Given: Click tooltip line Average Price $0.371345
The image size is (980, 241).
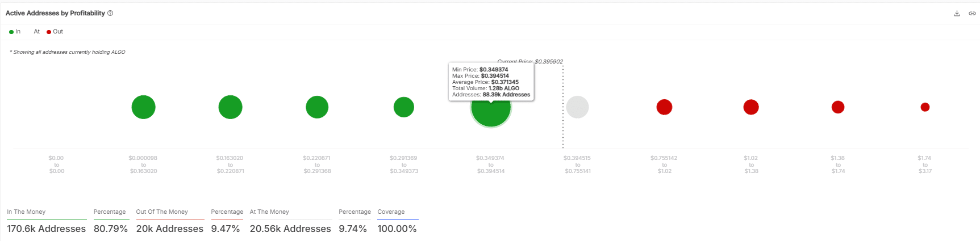Looking at the screenshot, I should click(485, 82).
